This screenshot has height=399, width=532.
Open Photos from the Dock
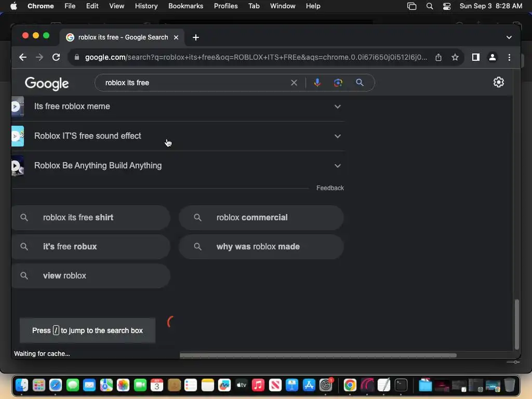click(123, 385)
